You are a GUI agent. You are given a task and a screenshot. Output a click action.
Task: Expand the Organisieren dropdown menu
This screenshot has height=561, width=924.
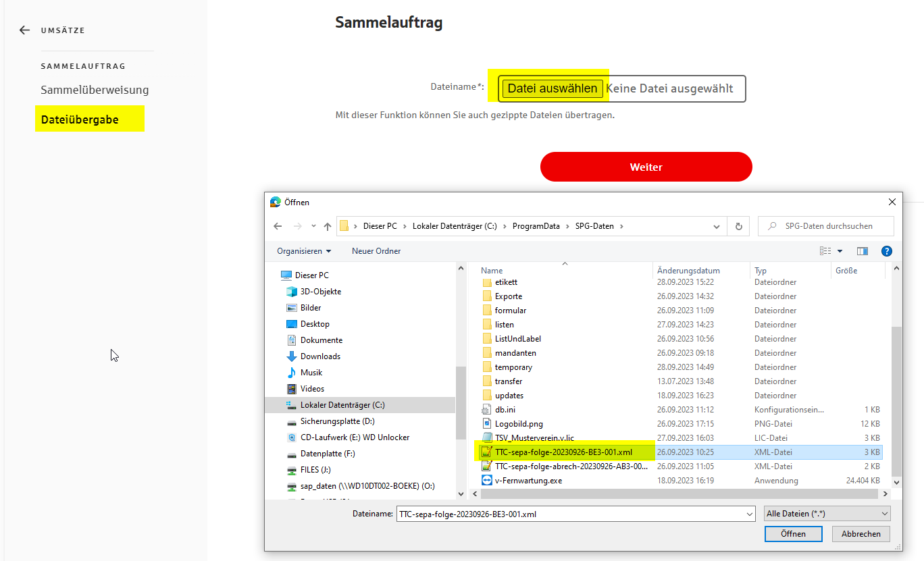[x=304, y=251]
